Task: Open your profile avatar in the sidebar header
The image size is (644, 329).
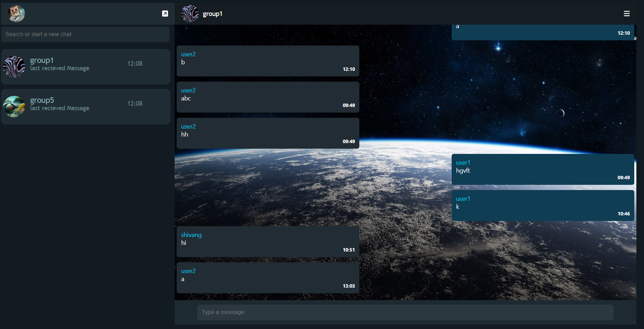Action: [x=16, y=14]
